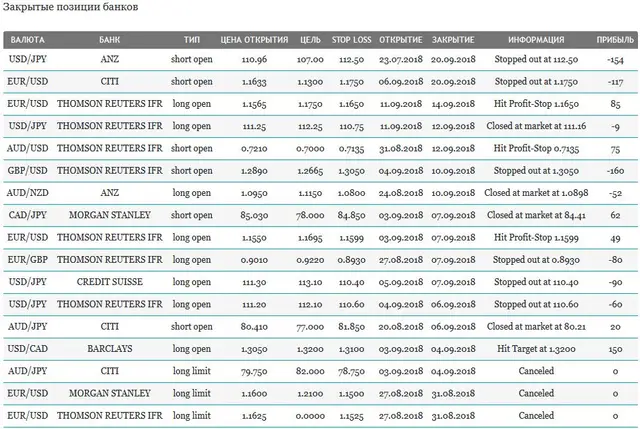
Task: Select 'Hit Profit-Stop 0.7135' info cell
Action: (x=536, y=148)
